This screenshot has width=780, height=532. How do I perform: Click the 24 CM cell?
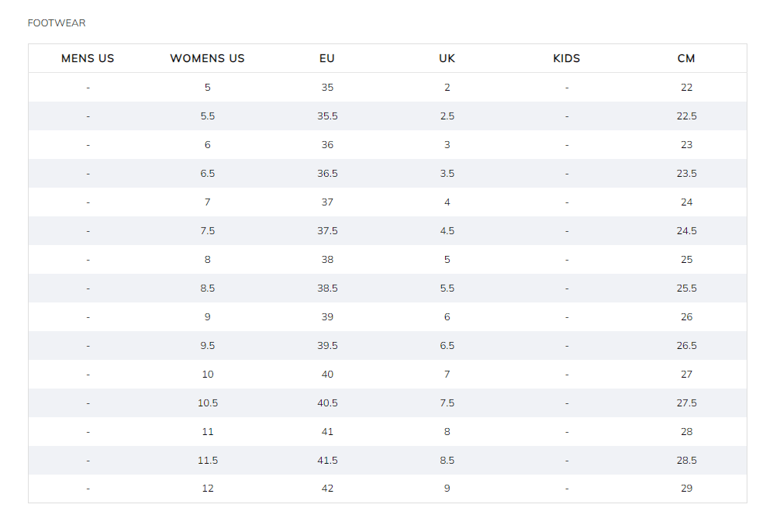tap(686, 202)
